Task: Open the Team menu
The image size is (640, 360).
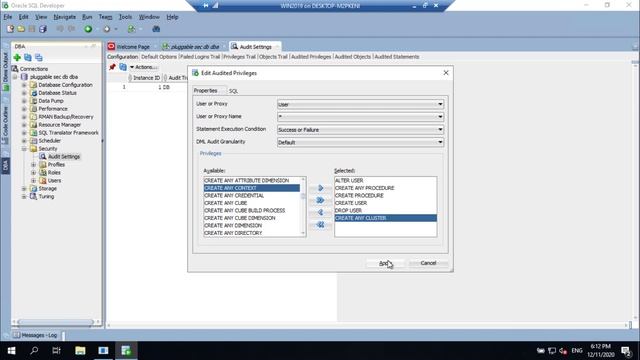Action: coord(105,17)
